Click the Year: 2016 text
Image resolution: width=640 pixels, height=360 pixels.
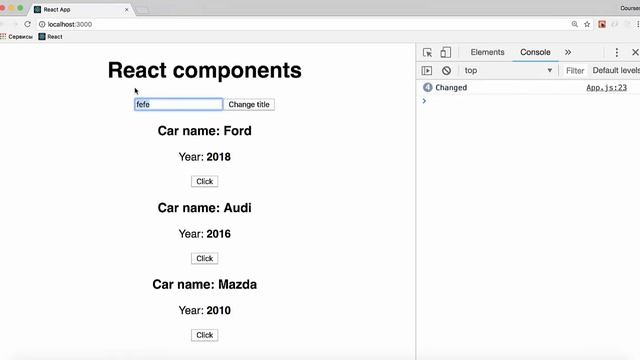(x=204, y=234)
